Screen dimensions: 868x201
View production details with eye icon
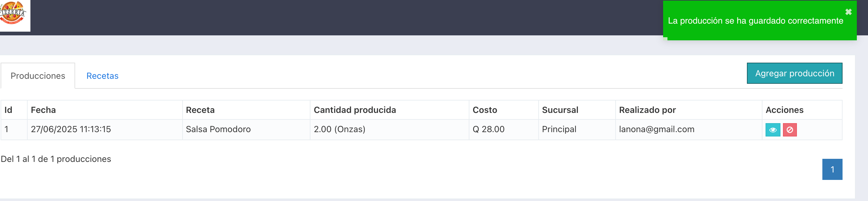click(x=773, y=130)
